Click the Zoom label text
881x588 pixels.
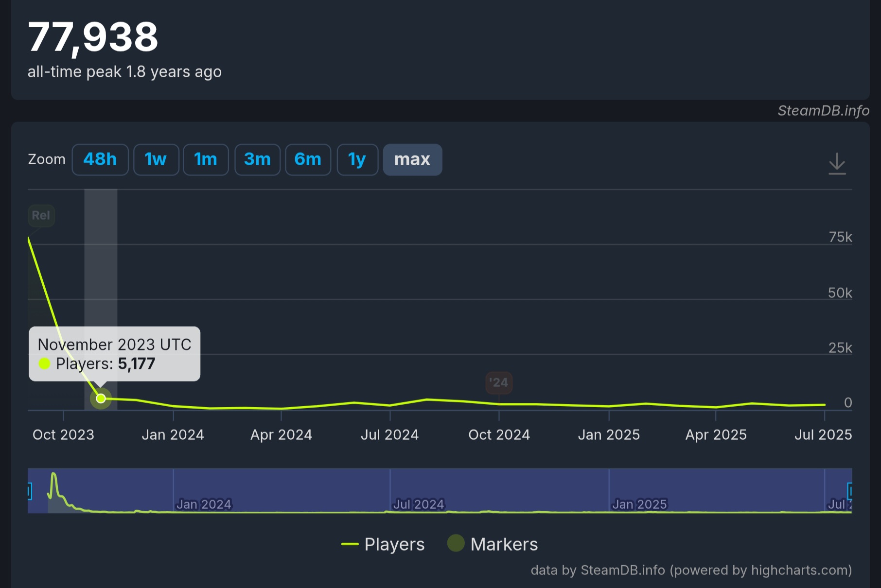click(47, 159)
